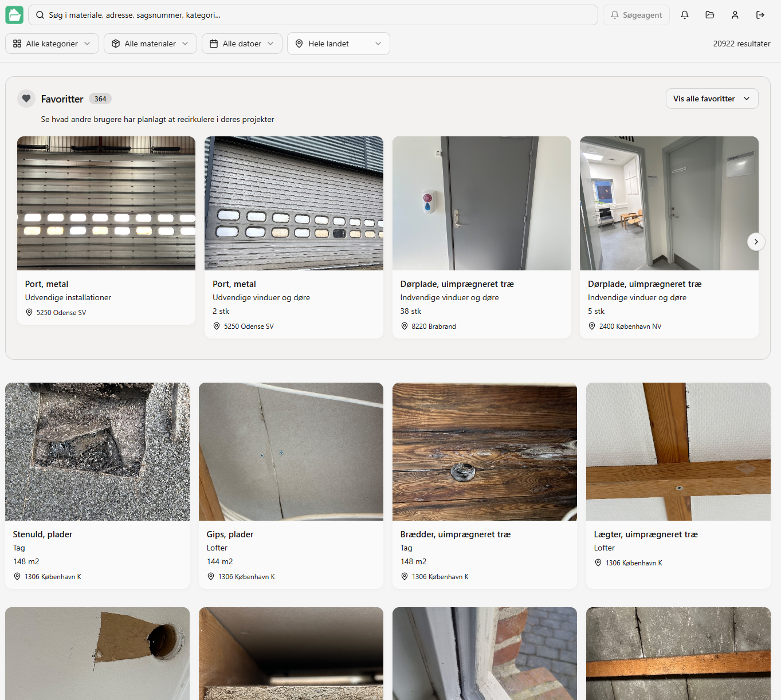Open the user profile icon
781x700 pixels.
[x=735, y=15]
